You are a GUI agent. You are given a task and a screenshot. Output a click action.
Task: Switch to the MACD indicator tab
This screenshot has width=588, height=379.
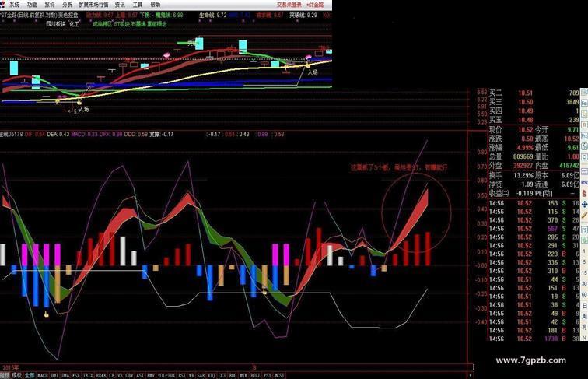43,375
